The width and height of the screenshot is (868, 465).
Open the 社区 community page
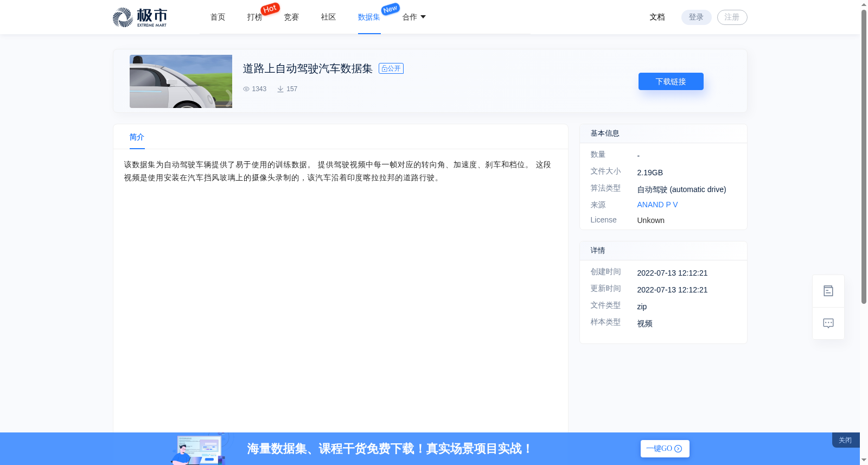(x=329, y=17)
